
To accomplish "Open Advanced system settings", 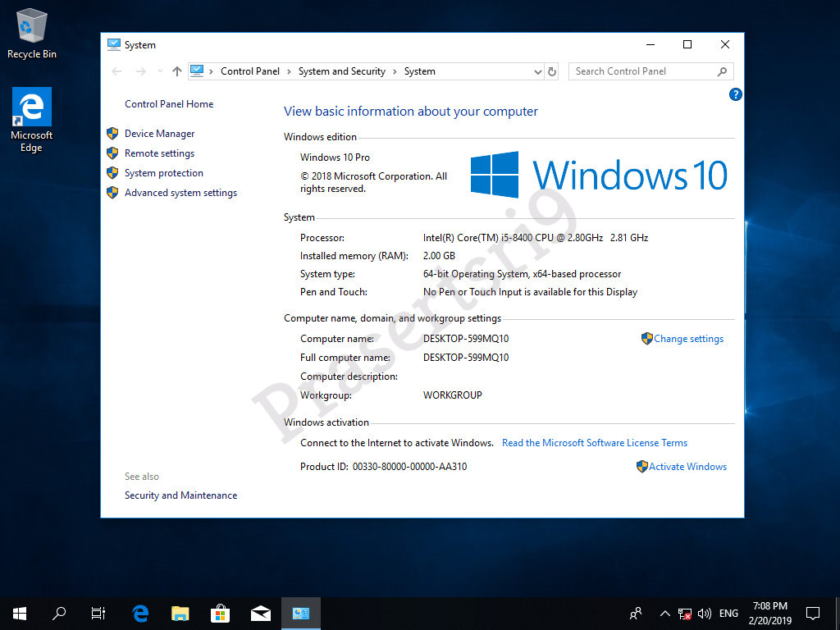I will click(180, 193).
